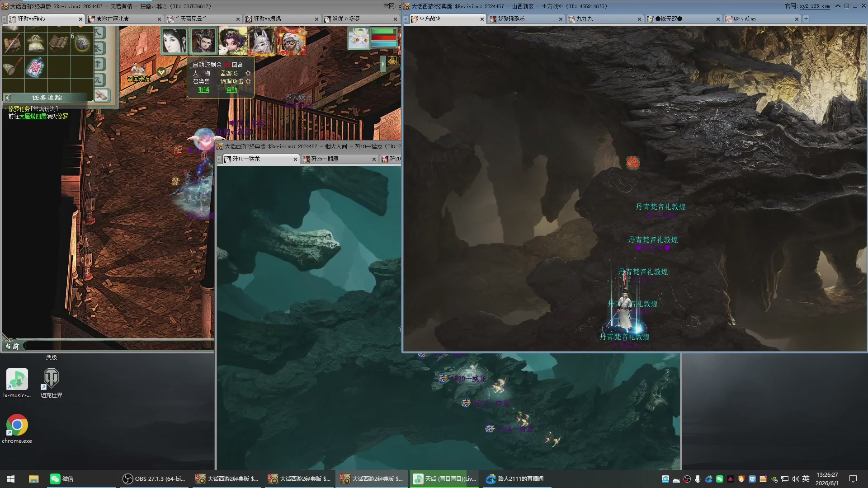Switch to ★追亡逐北★ tab
Image resolution: width=868 pixels, height=488 pixels.
point(124,19)
